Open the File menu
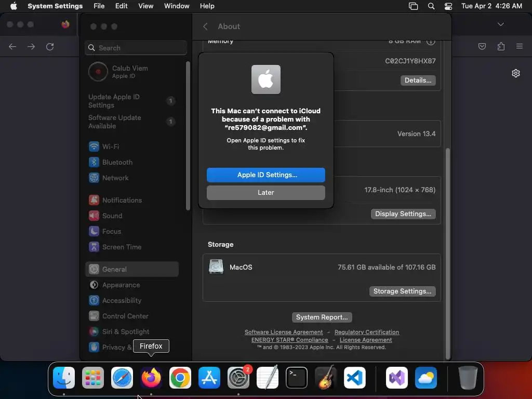 (x=99, y=6)
